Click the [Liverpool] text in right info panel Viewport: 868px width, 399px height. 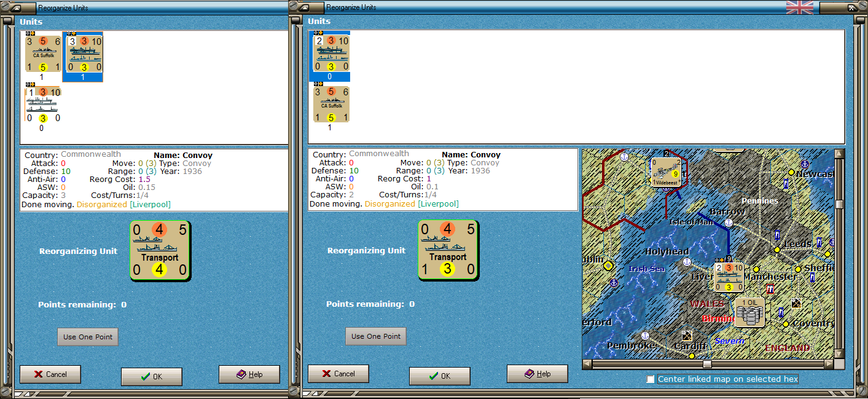pyautogui.click(x=439, y=203)
